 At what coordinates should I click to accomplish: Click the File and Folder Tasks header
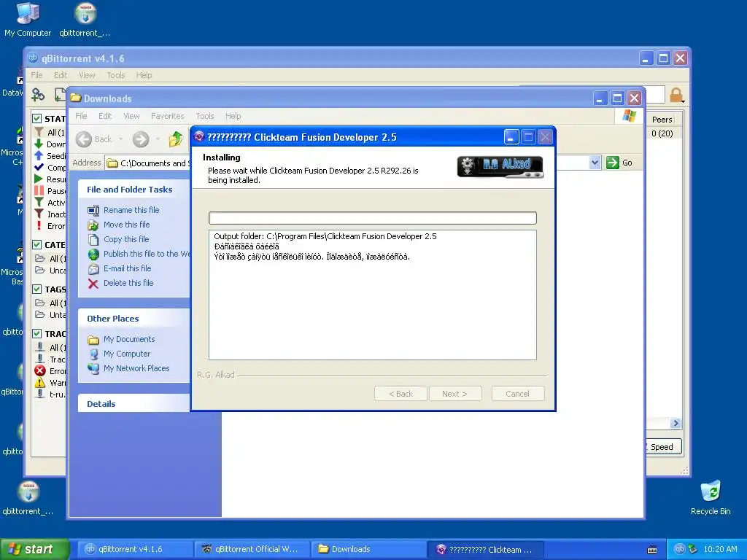[134, 189]
